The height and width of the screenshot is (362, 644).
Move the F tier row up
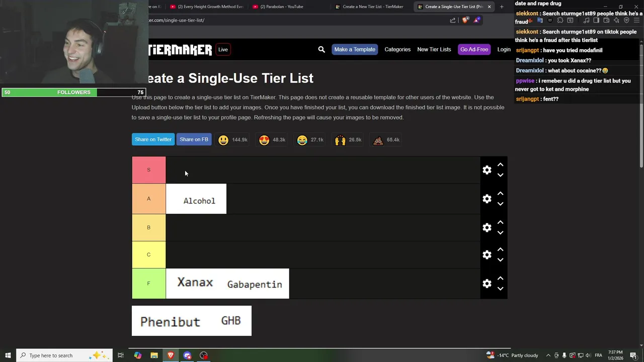tap(500, 278)
